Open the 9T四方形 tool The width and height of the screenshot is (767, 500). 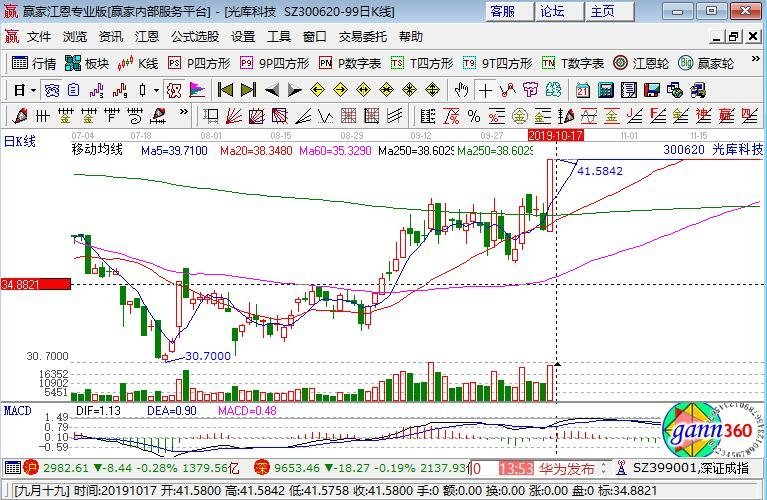(x=497, y=64)
